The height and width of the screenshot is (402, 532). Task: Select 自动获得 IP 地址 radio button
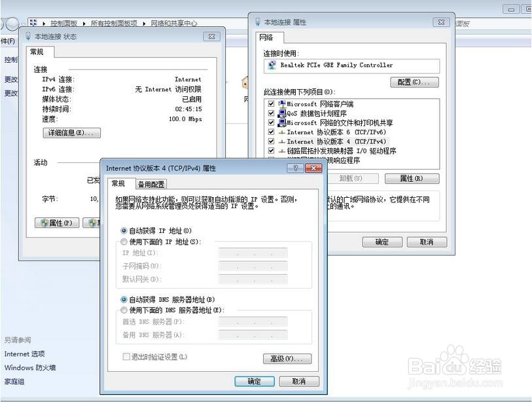tap(124, 231)
